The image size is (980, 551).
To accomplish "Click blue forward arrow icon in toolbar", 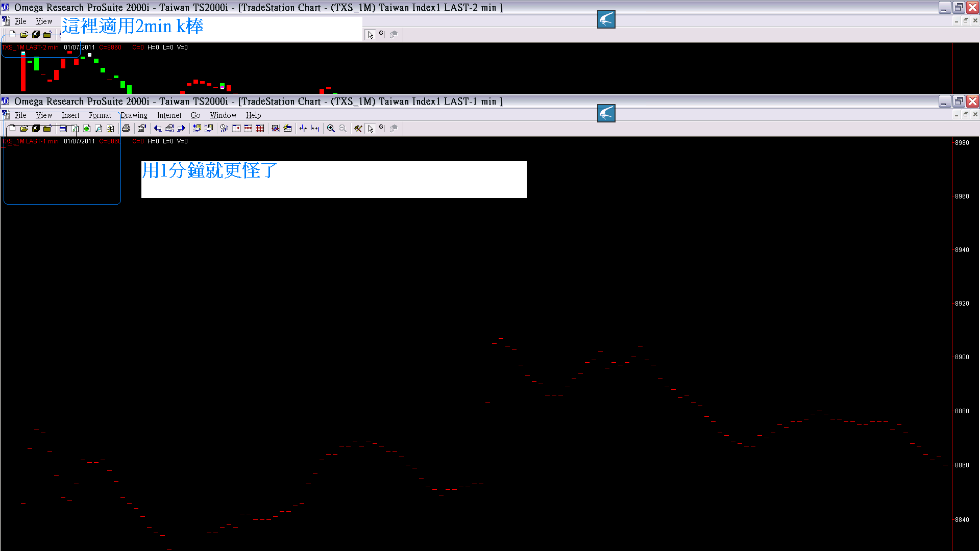I will tap(181, 129).
